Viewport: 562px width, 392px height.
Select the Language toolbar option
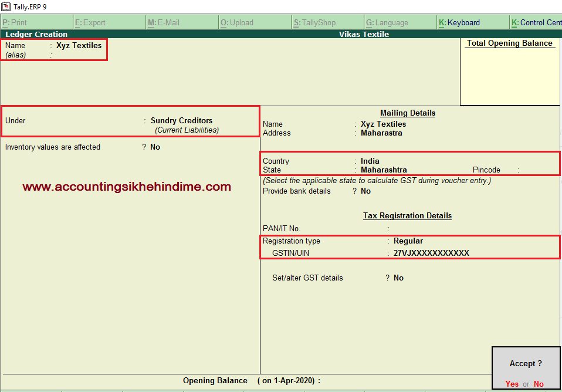[400, 22]
